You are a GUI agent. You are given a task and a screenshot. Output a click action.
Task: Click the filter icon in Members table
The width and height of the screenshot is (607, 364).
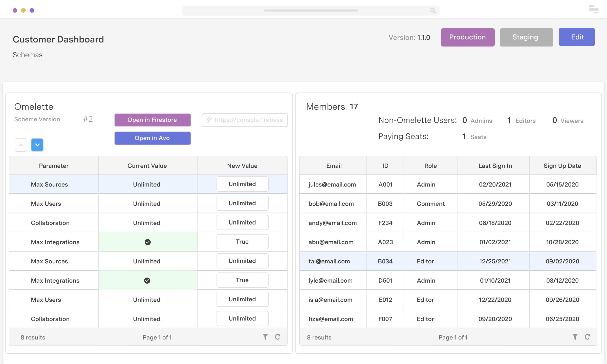click(x=575, y=337)
